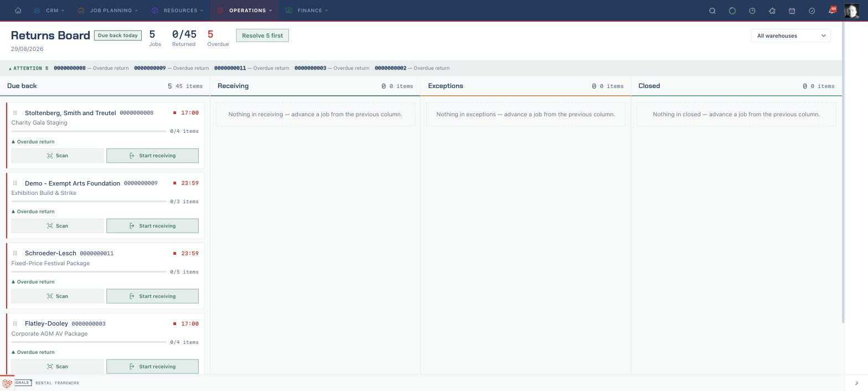
Task: Click the 23:59 due time on Demo - Exempt card
Action: coord(190,183)
